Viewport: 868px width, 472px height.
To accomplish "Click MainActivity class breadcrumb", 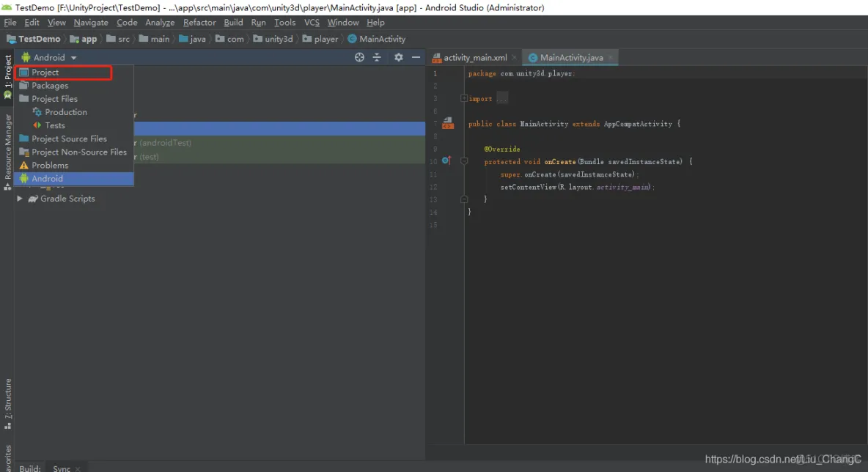I will point(376,40).
